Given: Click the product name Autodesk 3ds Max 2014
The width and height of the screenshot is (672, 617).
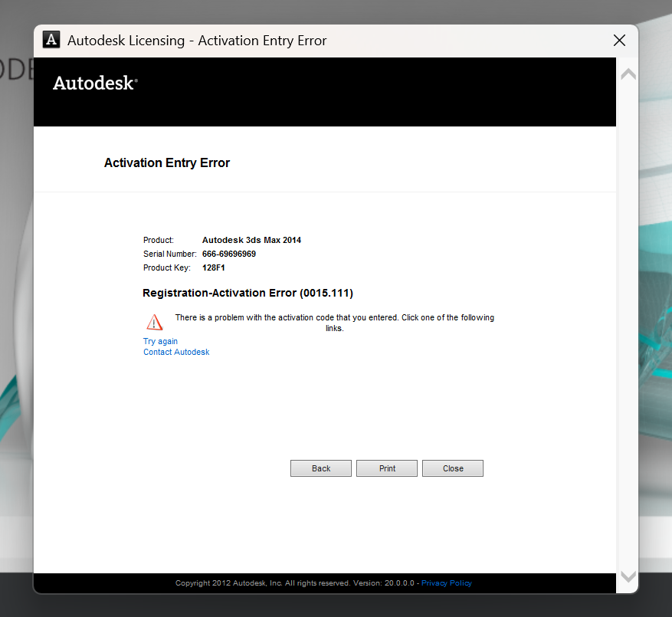Looking at the screenshot, I should pos(251,240).
